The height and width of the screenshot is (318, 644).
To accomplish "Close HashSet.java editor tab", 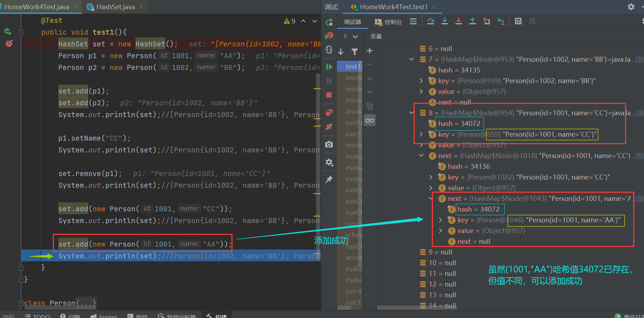I will (142, 7).
